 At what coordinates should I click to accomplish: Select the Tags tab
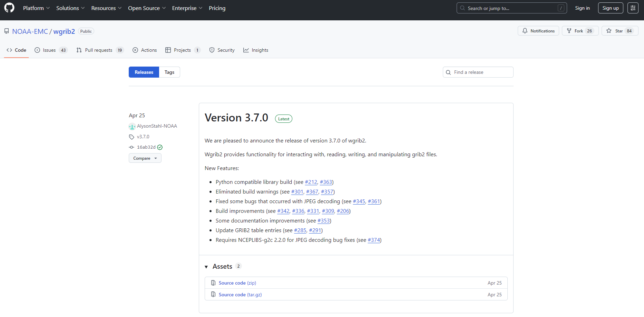tap(169, 72)
